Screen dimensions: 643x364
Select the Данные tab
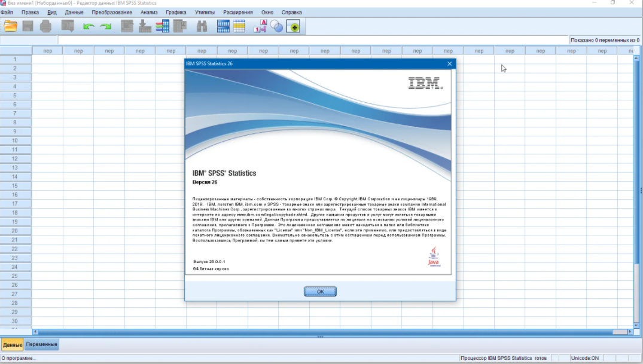12,345
